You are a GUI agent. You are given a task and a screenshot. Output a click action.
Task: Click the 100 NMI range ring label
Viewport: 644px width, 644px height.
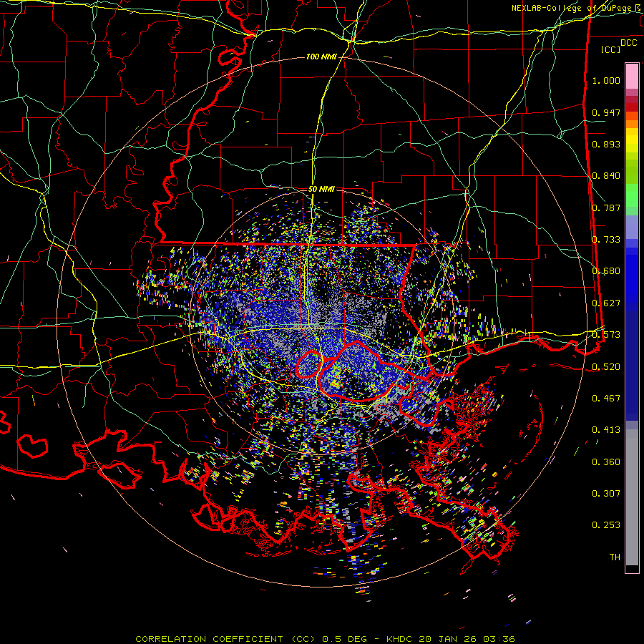point(321,57)
